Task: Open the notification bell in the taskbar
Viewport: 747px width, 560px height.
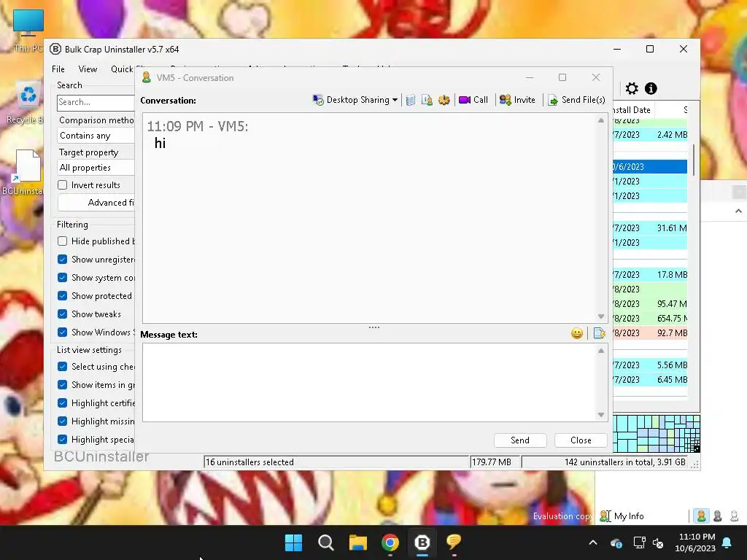Action: tap(727, 542)
